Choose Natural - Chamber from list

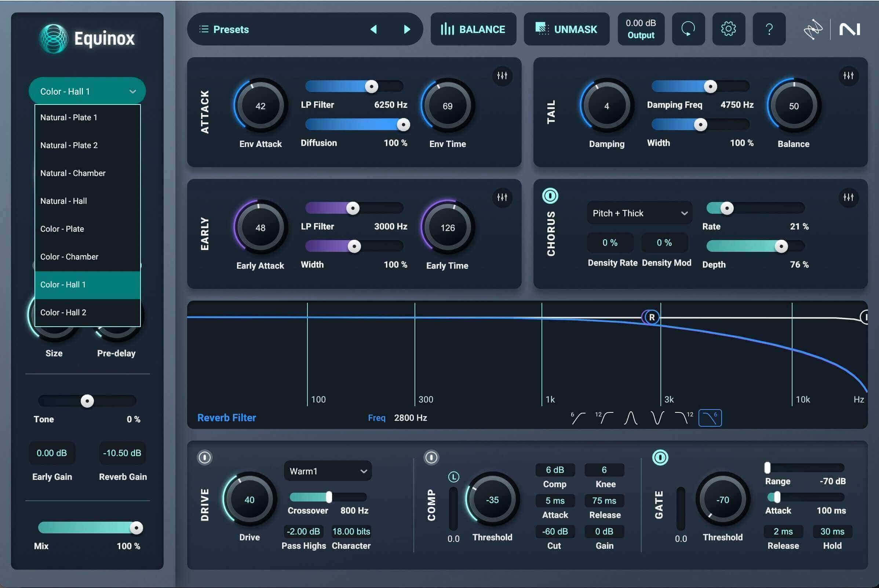coord(87,173)
